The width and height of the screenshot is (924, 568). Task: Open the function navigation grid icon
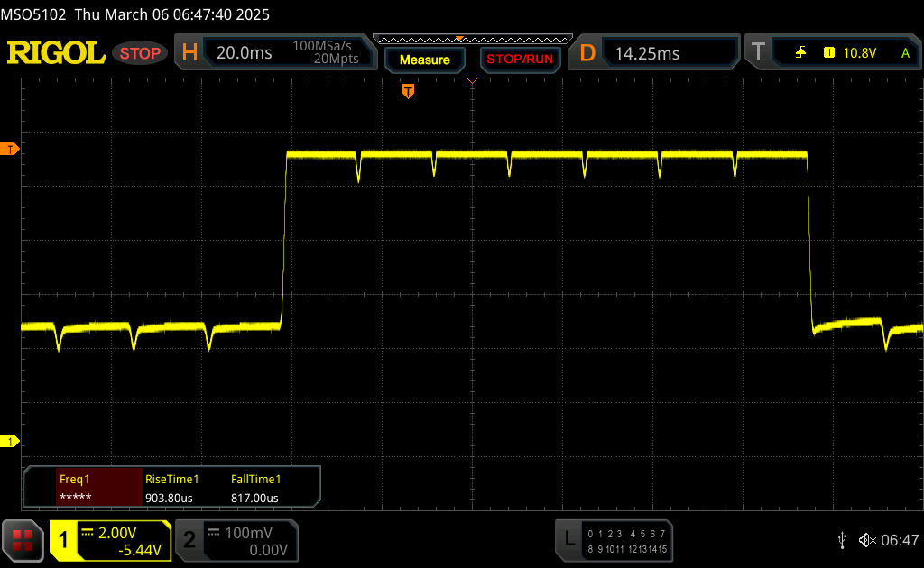(23, 540)
